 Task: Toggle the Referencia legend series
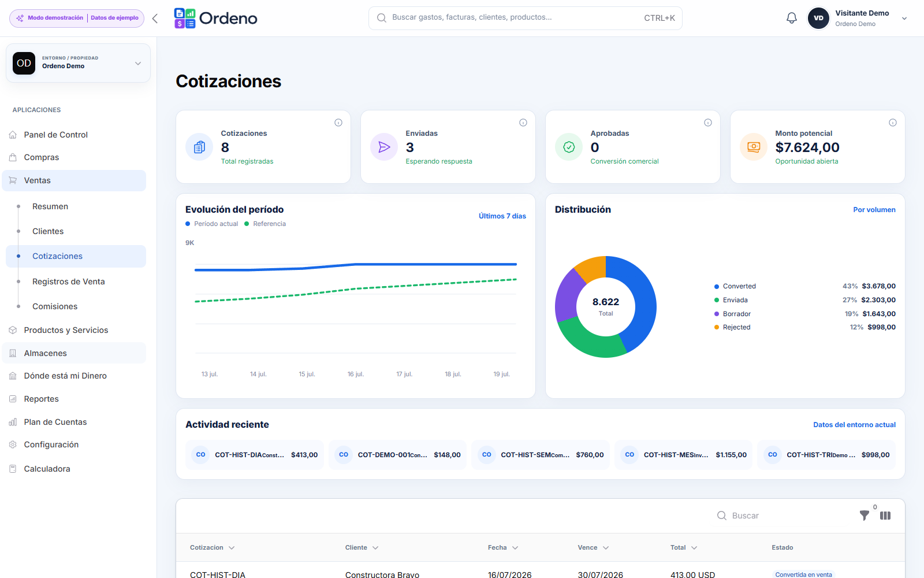(x=265, y=224)
